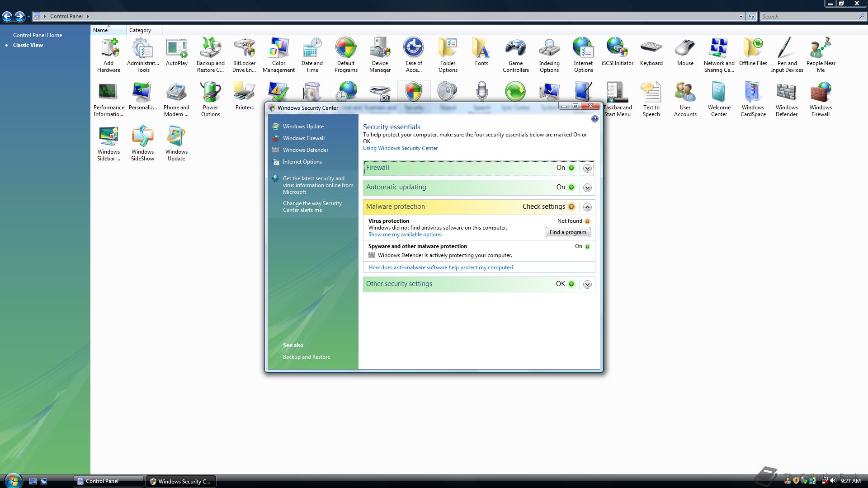
Task: Open Printers icon
Action: point(244,96)
